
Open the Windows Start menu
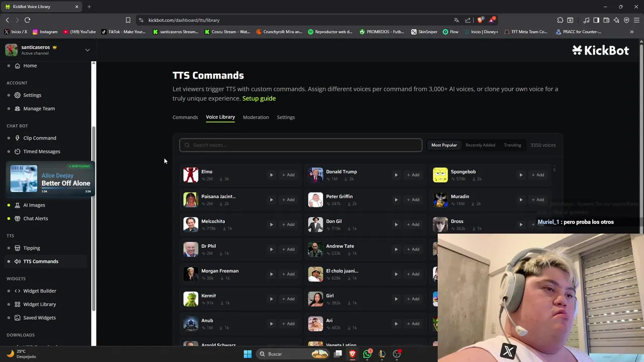pyautogui.click(x=248, y=354)
